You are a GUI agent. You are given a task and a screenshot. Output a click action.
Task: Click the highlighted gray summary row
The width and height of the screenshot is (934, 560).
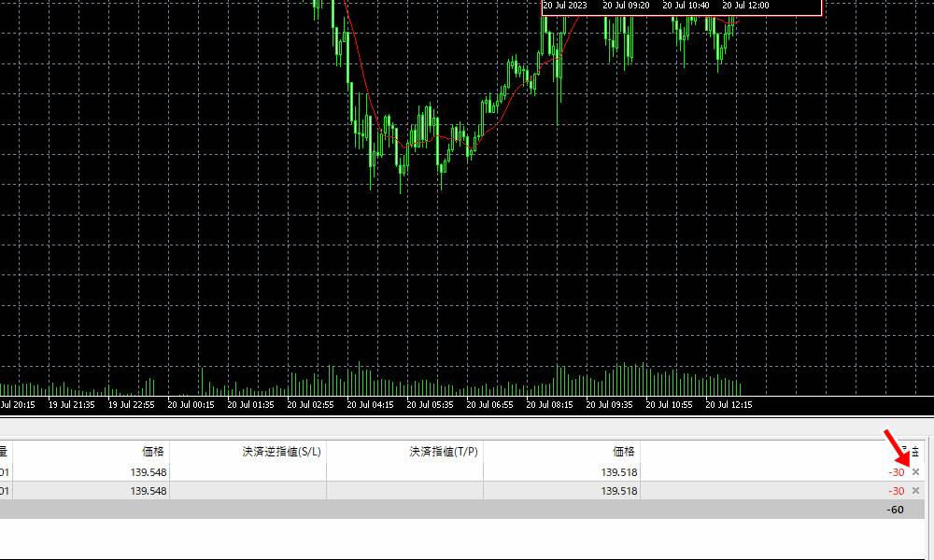pos(467,509)
